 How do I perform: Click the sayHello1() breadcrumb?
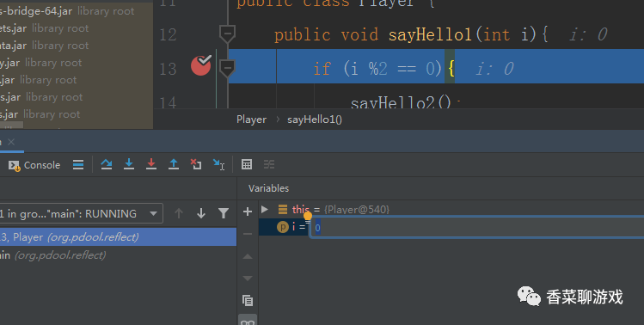tap(315, 120)
